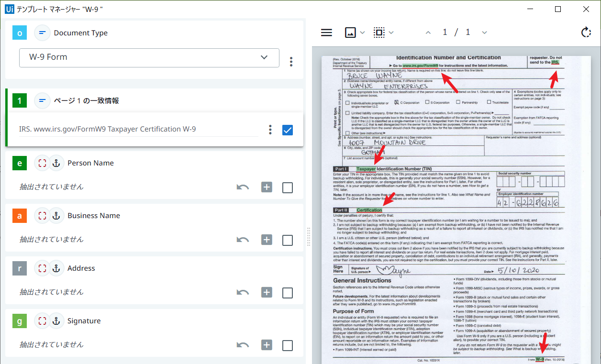
Task: Uncheck the blue checkbox on IRS match info
Action: click(x=287, y=129)
